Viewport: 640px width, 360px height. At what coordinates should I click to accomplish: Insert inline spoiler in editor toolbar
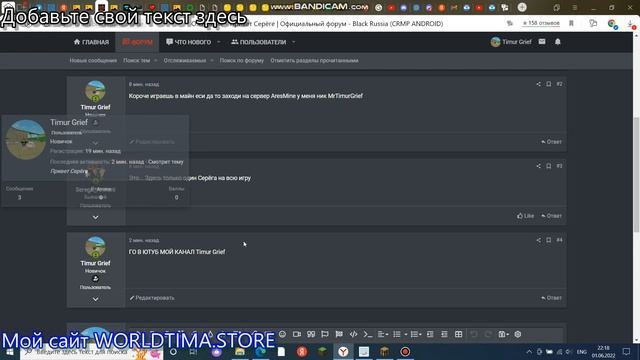(x=339, y=334)
